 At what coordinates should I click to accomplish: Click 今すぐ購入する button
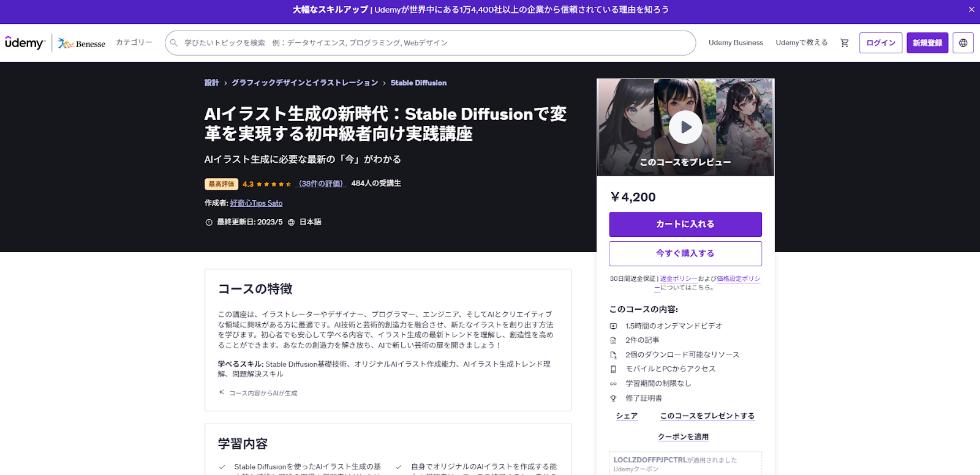tap(685, 253)
